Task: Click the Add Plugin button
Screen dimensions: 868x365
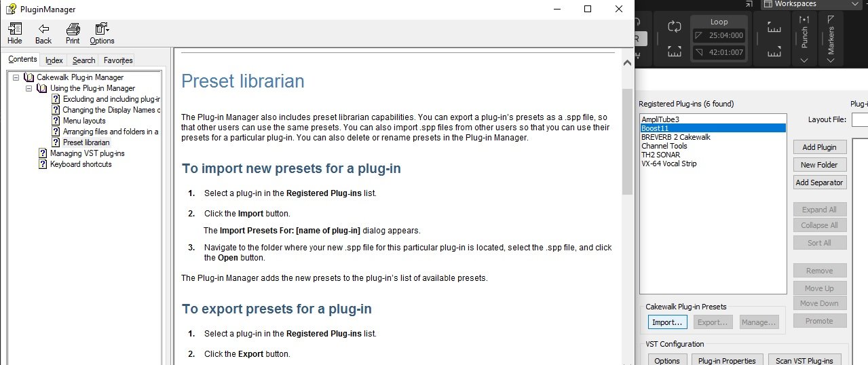Action: 819,147
